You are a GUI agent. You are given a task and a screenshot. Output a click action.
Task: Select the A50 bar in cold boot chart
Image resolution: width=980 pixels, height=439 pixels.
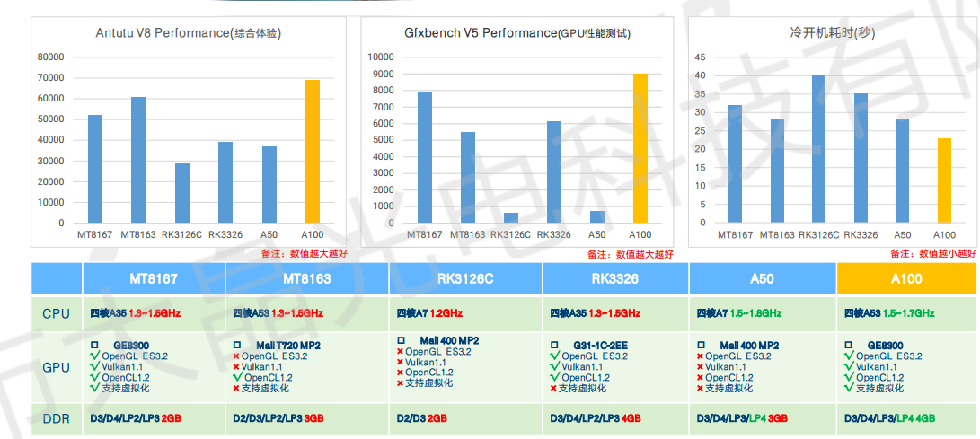pos(903,171)
